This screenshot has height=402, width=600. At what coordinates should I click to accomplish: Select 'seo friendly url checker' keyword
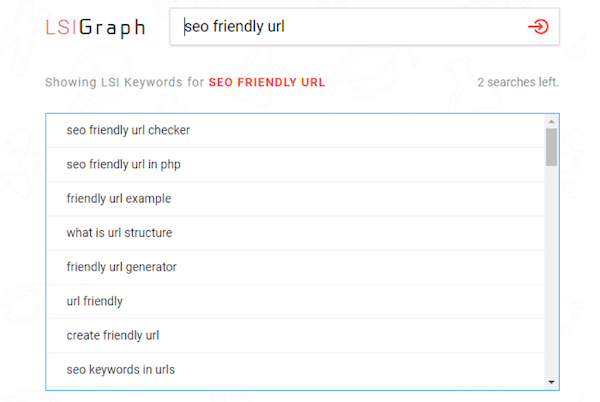[128, 129]
